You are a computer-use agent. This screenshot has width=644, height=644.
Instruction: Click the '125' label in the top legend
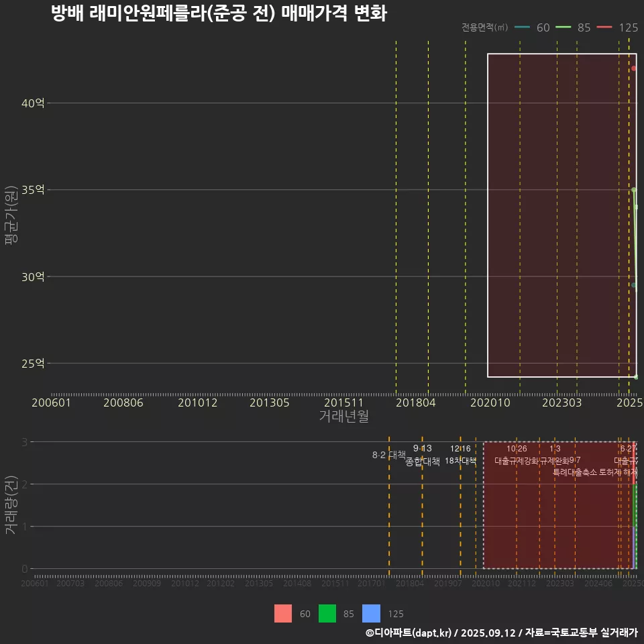[x=629, y=28]
